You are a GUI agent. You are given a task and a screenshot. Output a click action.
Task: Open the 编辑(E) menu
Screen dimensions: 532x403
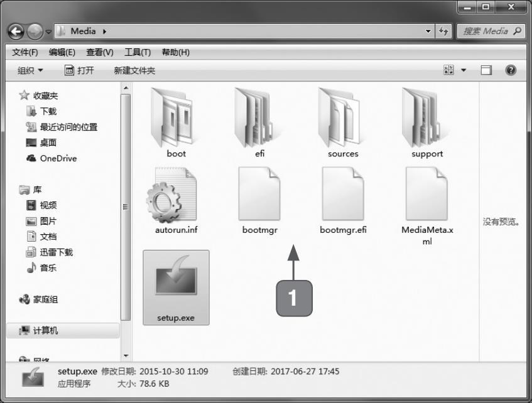click(62, 52)
